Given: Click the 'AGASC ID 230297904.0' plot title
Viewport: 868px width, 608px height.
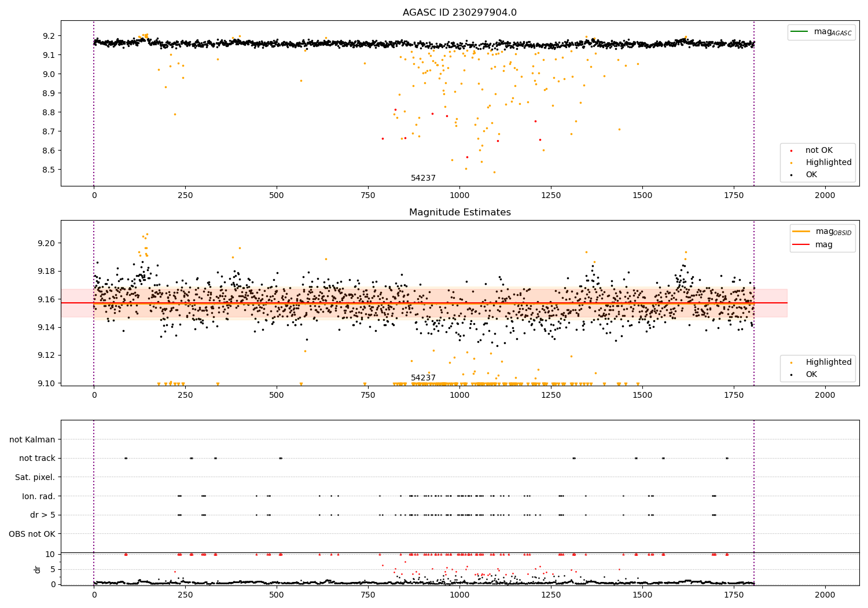Looking at the screenshot, I should coord(459,13).
